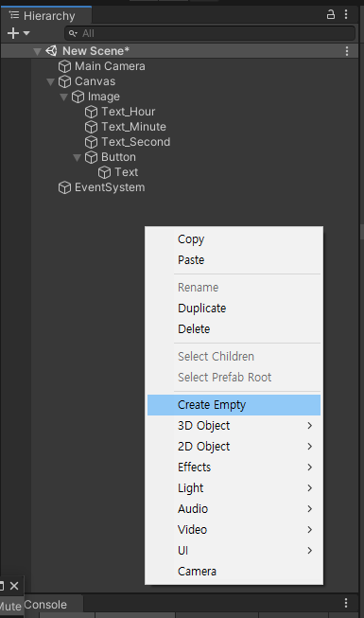This screenshot has height=618, width=364.
Task: Select the Image object under Canvas
Action: pos(104,97)
